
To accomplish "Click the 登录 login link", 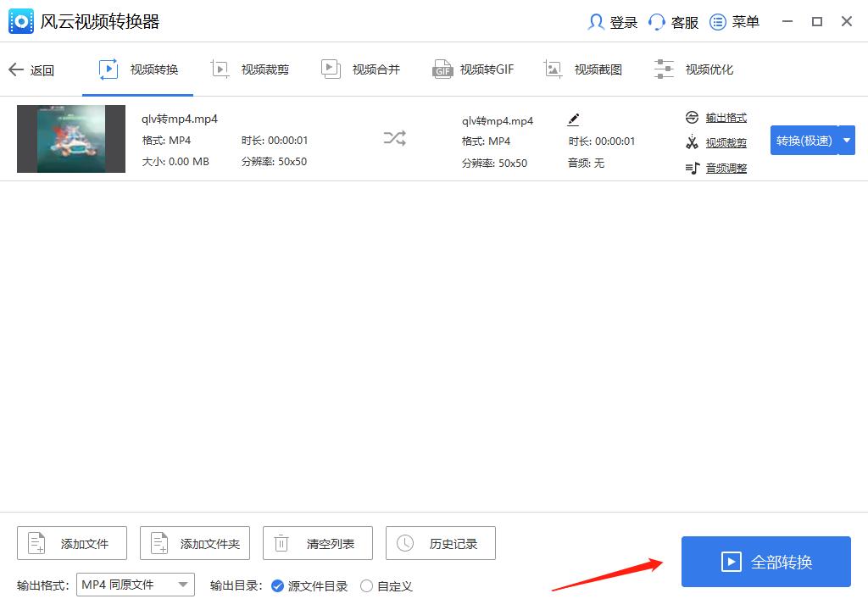I will coord(619,22).
